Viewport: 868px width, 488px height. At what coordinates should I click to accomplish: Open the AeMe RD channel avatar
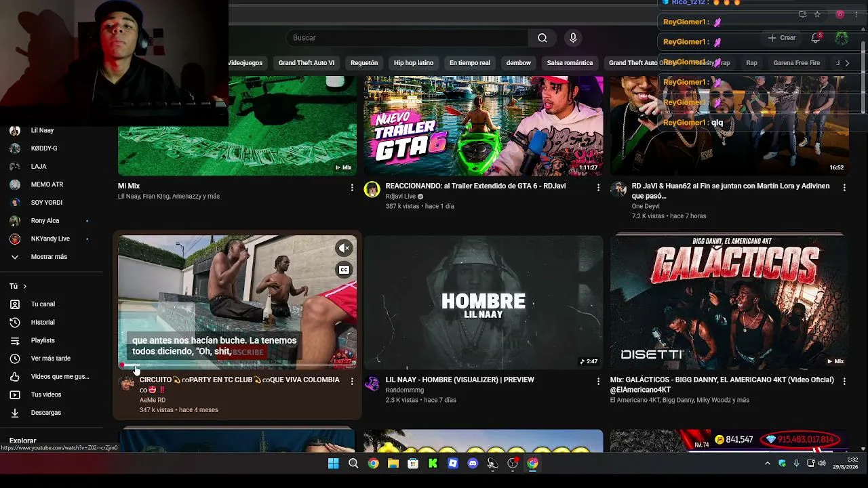click(126, 384)
